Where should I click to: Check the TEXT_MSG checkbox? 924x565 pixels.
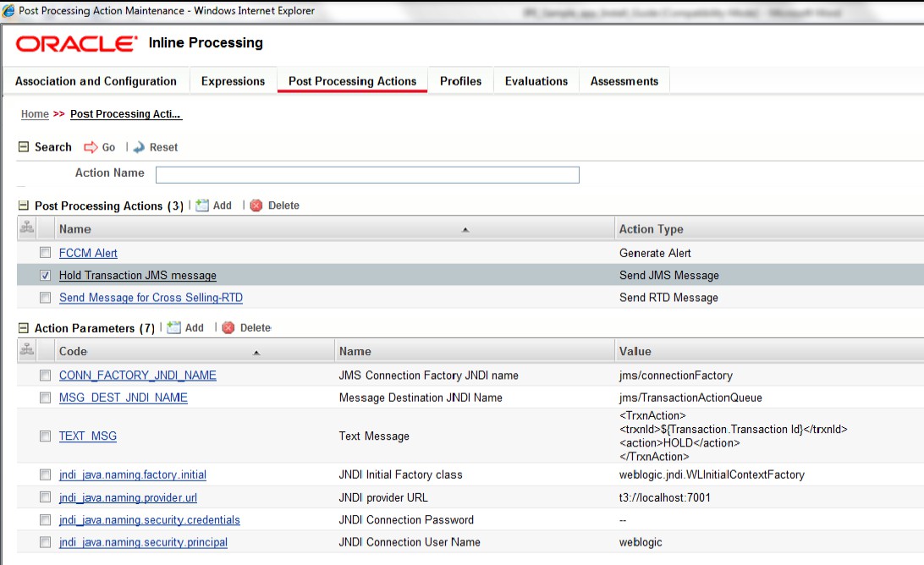(46, 436)
